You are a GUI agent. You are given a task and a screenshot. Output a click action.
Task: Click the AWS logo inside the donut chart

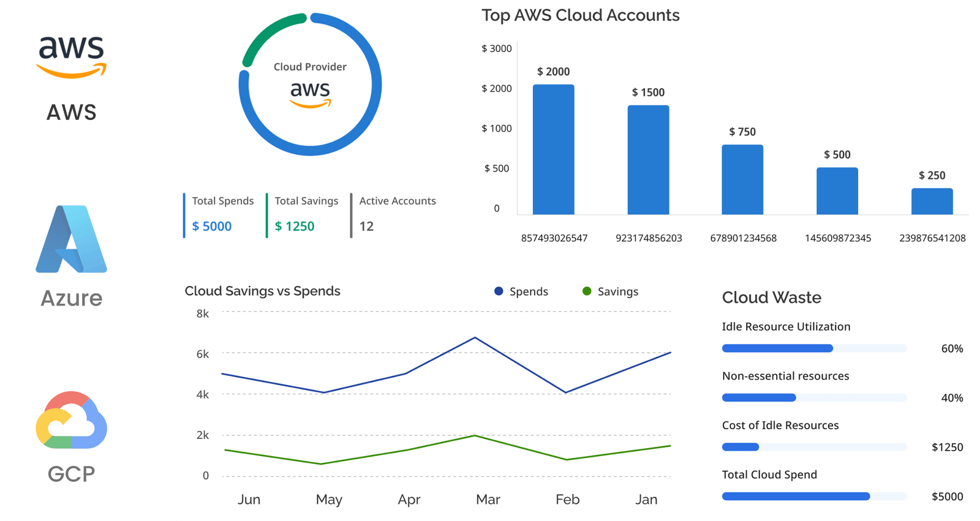click(310, 94)
